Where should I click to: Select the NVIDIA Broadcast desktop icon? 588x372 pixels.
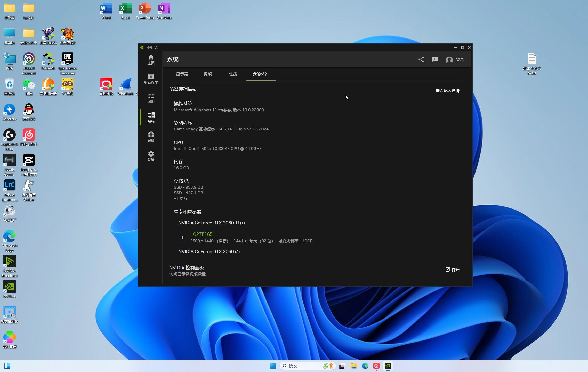[10, 266]
